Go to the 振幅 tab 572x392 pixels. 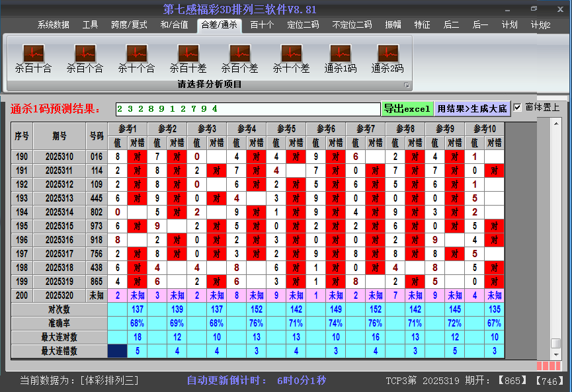point(393,25)
